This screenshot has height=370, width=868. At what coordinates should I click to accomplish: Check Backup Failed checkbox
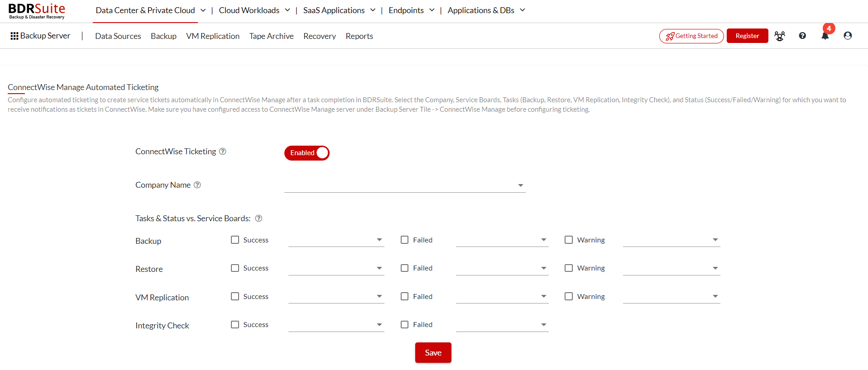tap(405, 240)
